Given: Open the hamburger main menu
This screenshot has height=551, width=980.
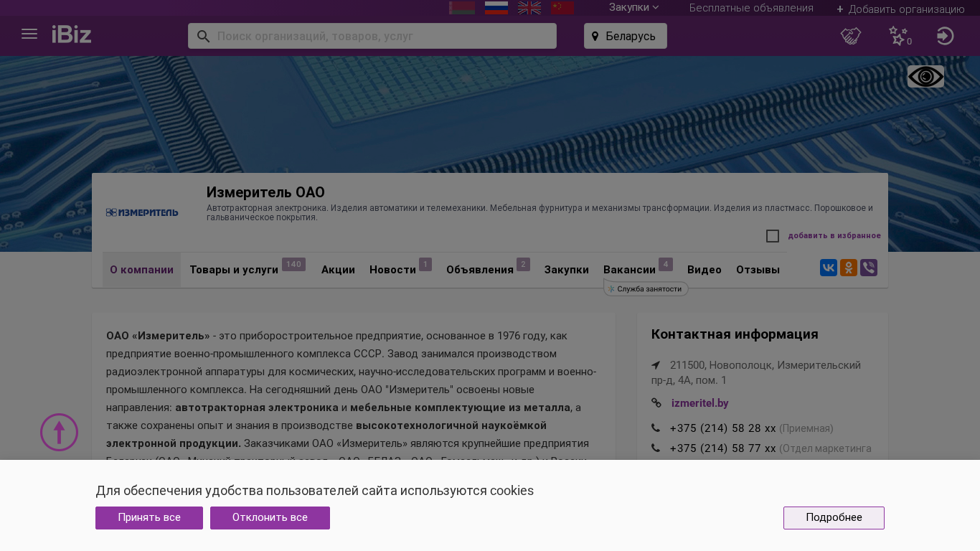Looking at the screenshot, I should click(x=29, y=34).
